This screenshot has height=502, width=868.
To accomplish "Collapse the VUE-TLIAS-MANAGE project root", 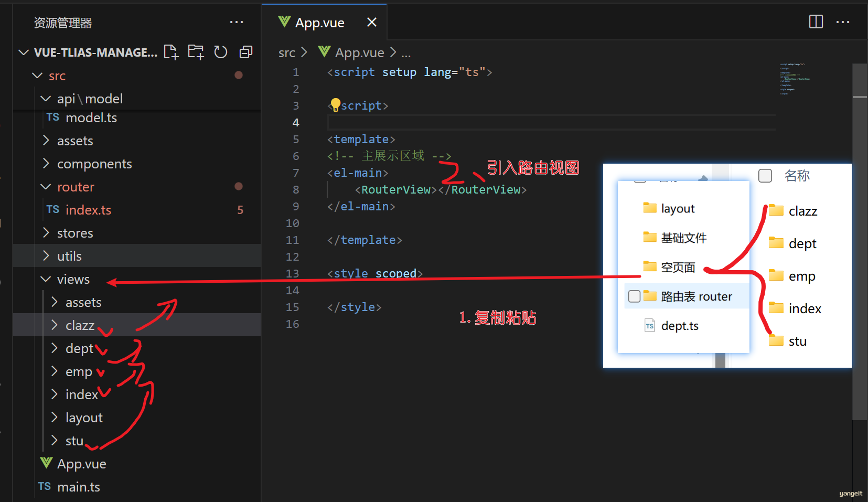I will point(24,52).
